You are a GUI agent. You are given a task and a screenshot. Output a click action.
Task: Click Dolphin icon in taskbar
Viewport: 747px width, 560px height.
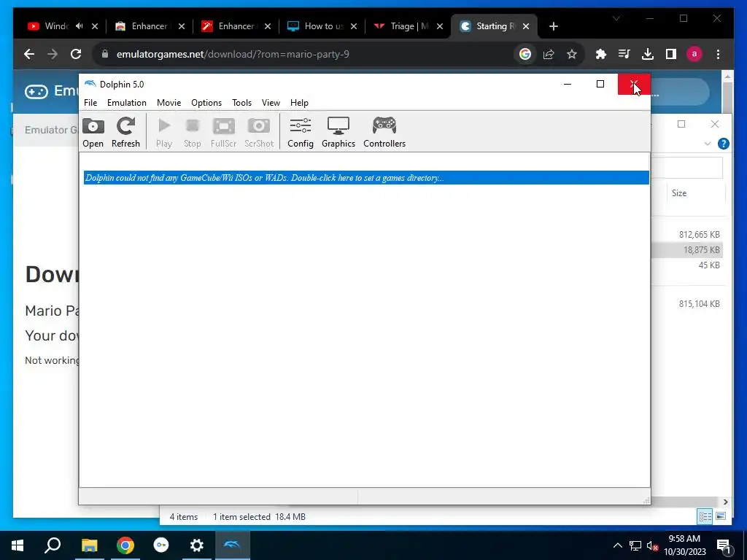[x=233, y=545]
